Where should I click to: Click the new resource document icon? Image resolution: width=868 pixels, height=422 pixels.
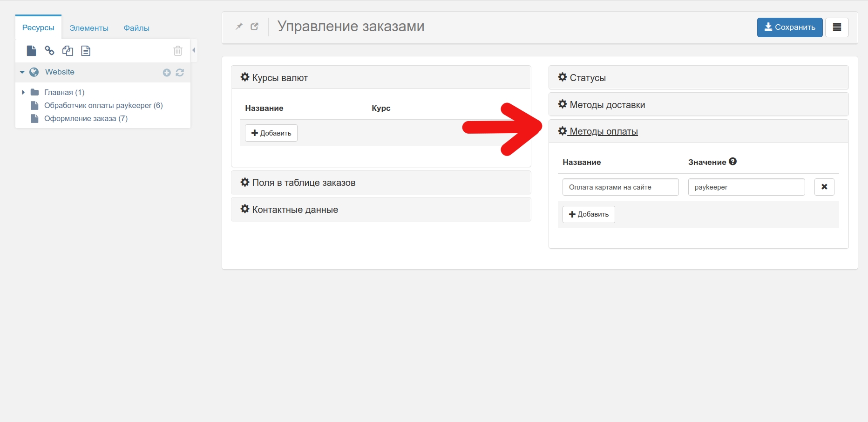pyautogui.click(x=31, y=51)
